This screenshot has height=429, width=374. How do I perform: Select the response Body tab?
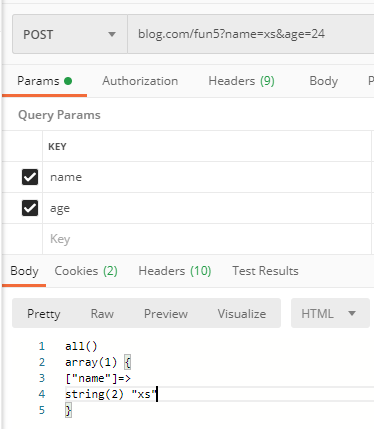coord(24,271)
